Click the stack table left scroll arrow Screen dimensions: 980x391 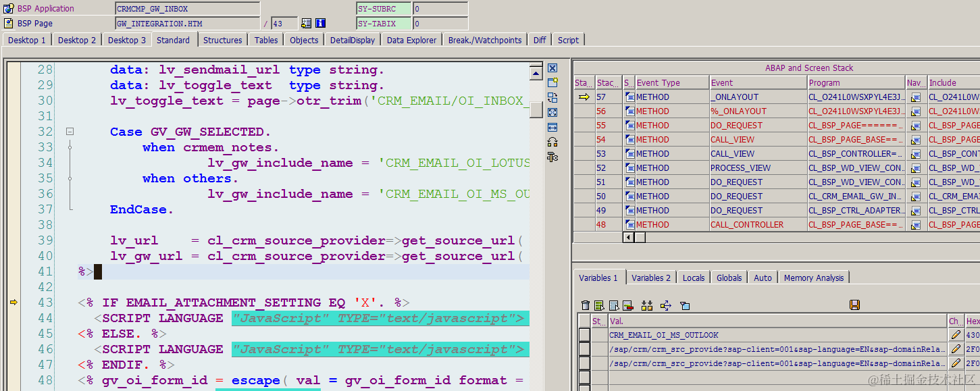pyautogui.click(x=627, y=238)
